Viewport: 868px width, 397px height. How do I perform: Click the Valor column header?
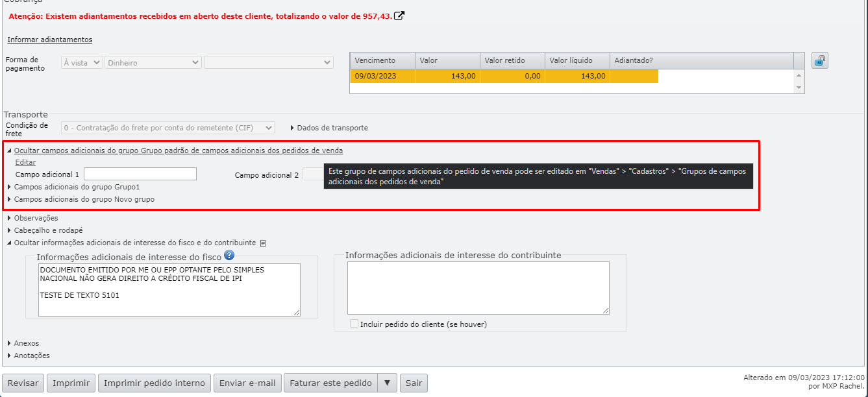point(447,60)
